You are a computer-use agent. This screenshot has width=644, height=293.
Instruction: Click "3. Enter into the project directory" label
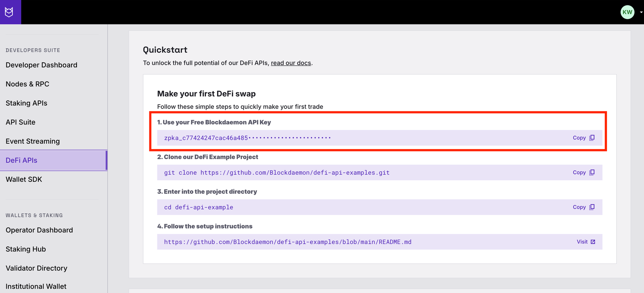coord(207,192)
